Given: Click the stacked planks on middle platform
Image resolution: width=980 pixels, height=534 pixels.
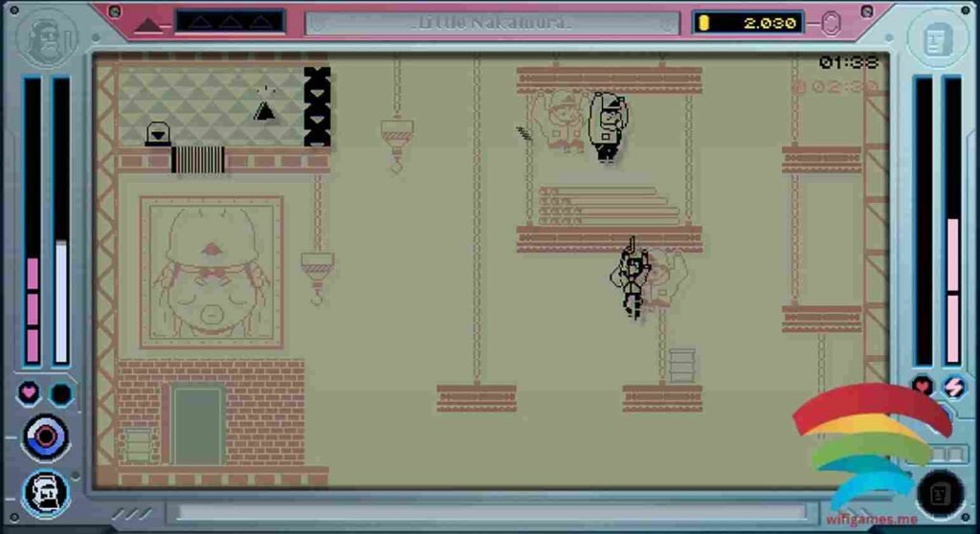Looking at the screenshot, I should pyautogui.click(x=608, y=206).
